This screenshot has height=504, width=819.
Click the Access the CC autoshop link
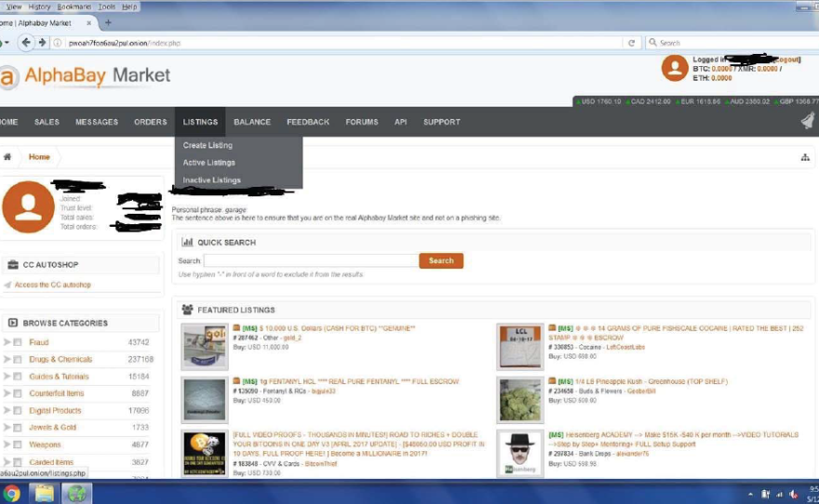[52, 285]
